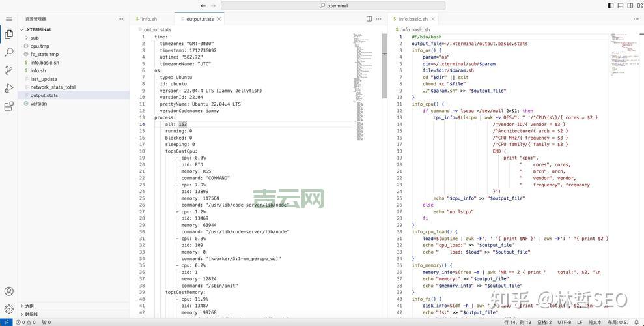Open the Search view in activity bar
This screenshot has width=644, height=326.
[8, 52]
